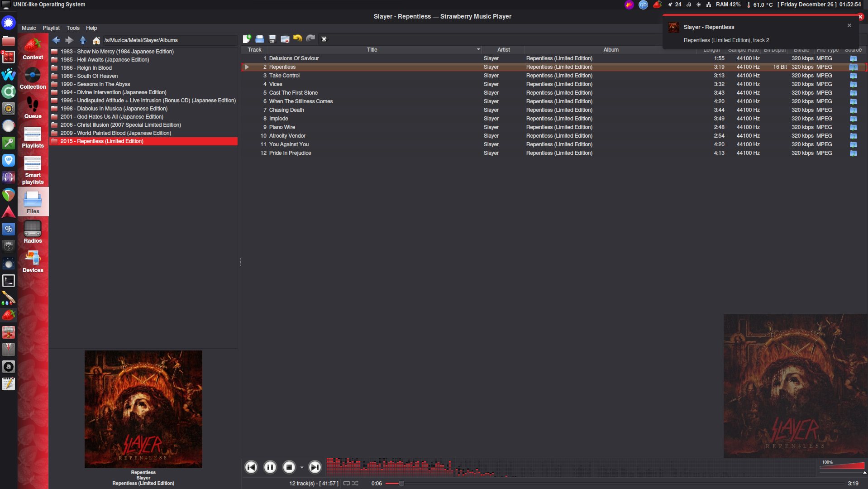
Task: Open the Playlist menu
Action: (51, 28)
